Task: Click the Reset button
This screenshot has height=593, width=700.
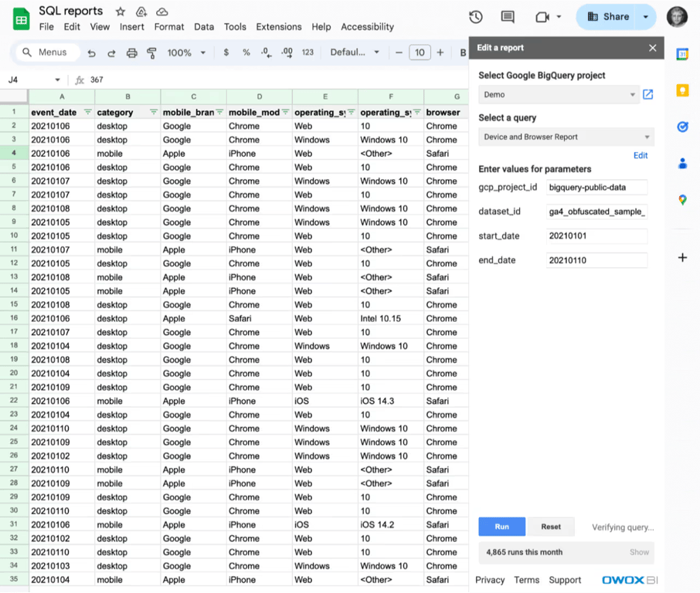Action: coord(551,527)
